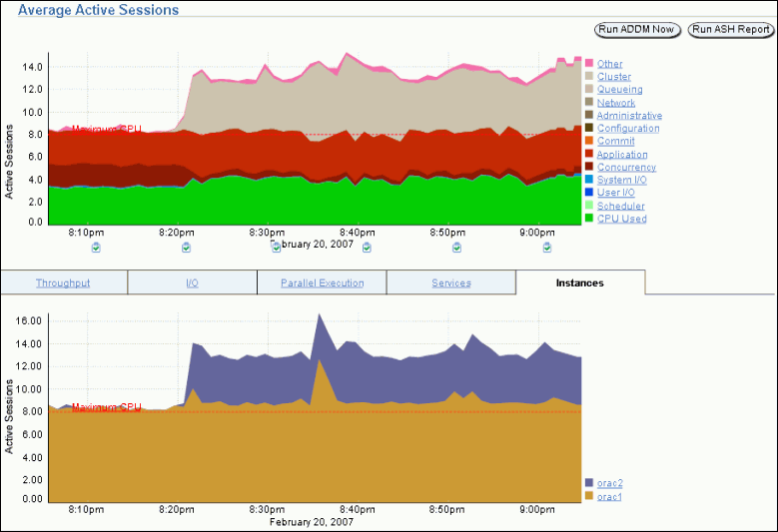This screenshot has height=532, width=778.
Task: Select the snapshot icon below 8:30pm
Action: pyautogui.click(x=277, y=247)
